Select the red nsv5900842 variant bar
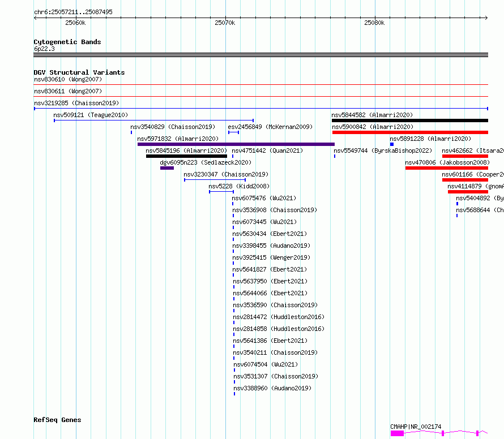This screenshot has height=439, width=504. click(x=410, y=132)
